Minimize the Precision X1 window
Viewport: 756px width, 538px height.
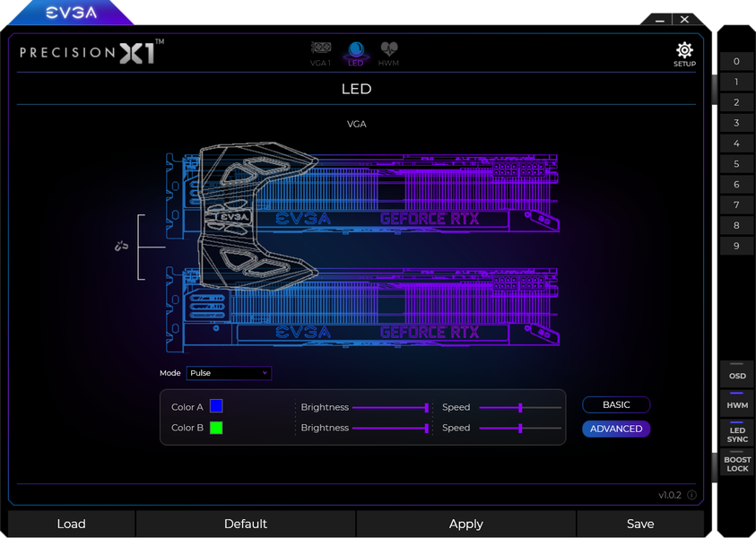[660, 20]
